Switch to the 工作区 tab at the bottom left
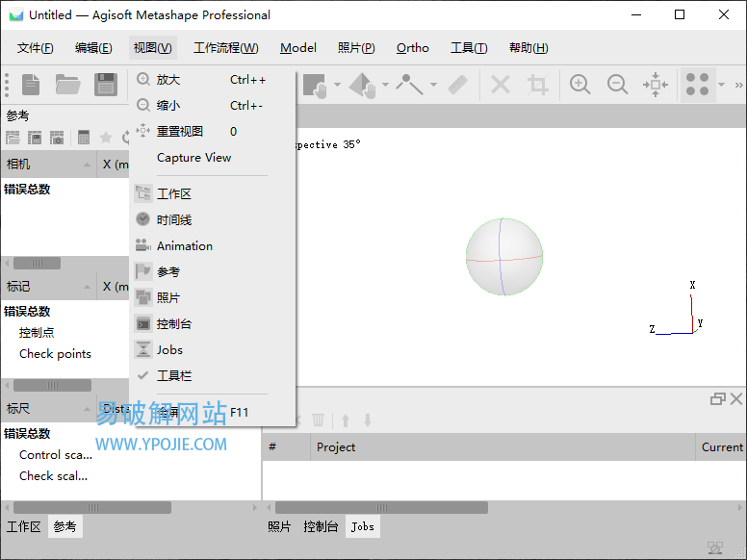The width and height of the screenshot is (747, 560). 24,526
